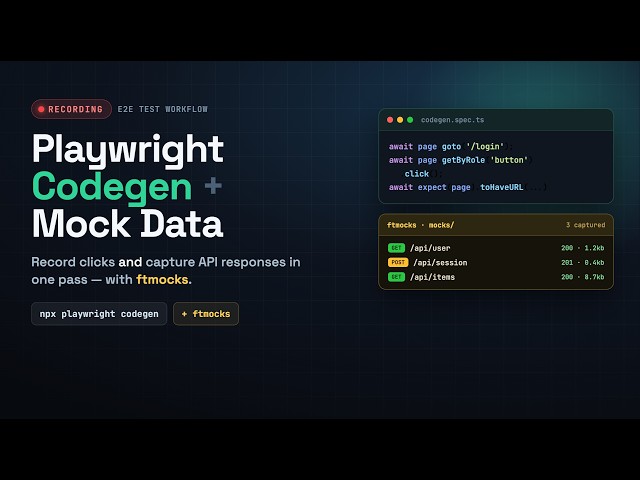
Task: Click the + ftmocks chip
Action: (206, 314)
